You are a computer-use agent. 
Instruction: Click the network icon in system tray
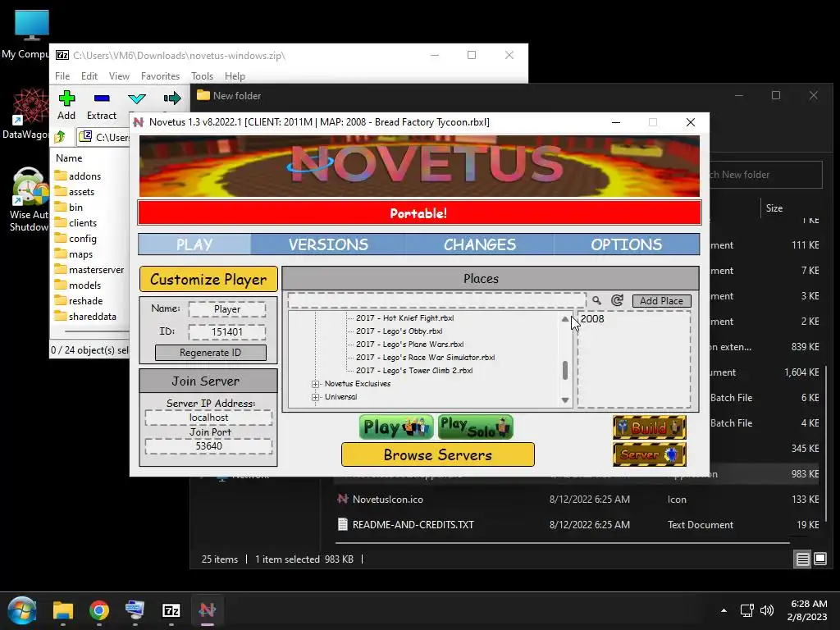[x=746, y=610]
